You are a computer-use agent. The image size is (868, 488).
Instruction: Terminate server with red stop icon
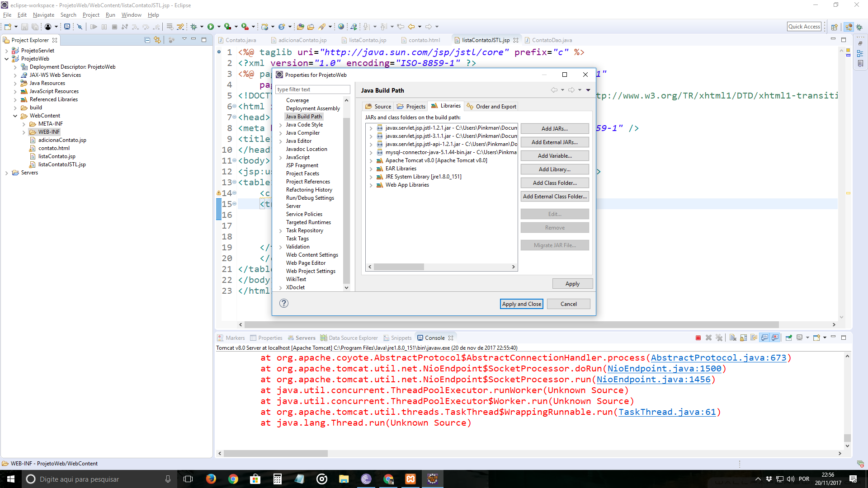point(698,338)
